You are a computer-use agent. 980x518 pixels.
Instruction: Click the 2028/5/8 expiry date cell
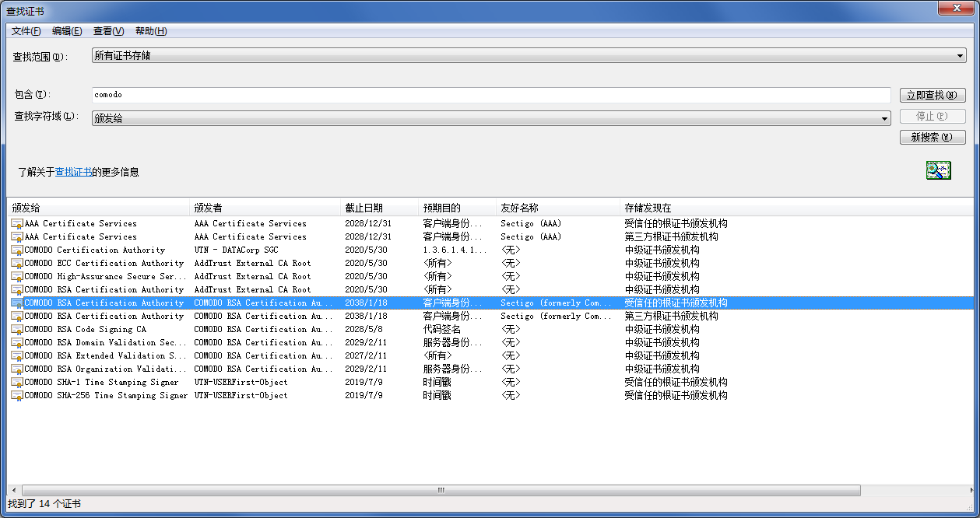363,330
